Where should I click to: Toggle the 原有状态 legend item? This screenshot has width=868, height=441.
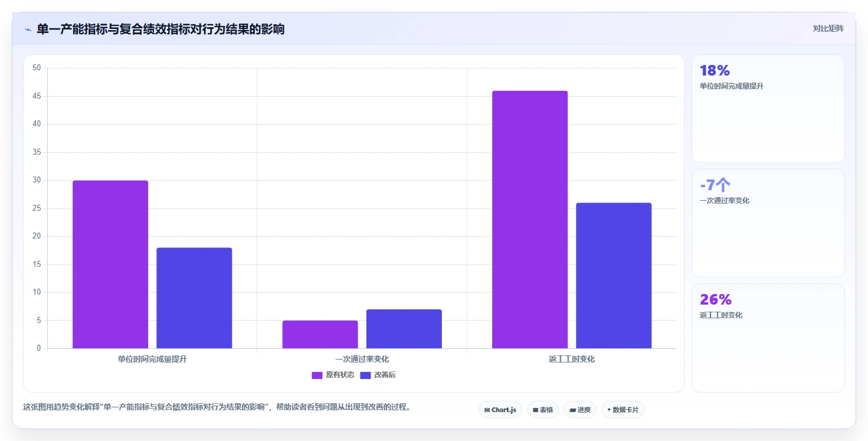(x=333, y=375)
